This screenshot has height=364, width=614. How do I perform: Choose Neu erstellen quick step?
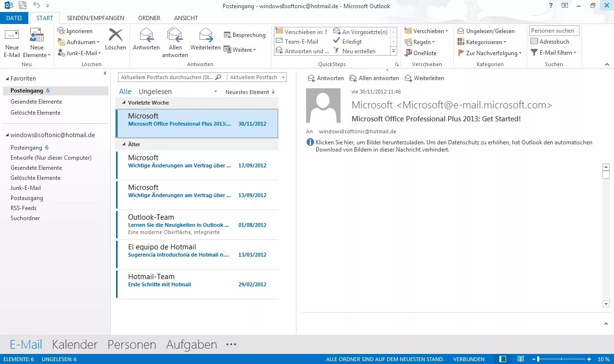click(x=354, y=51)
